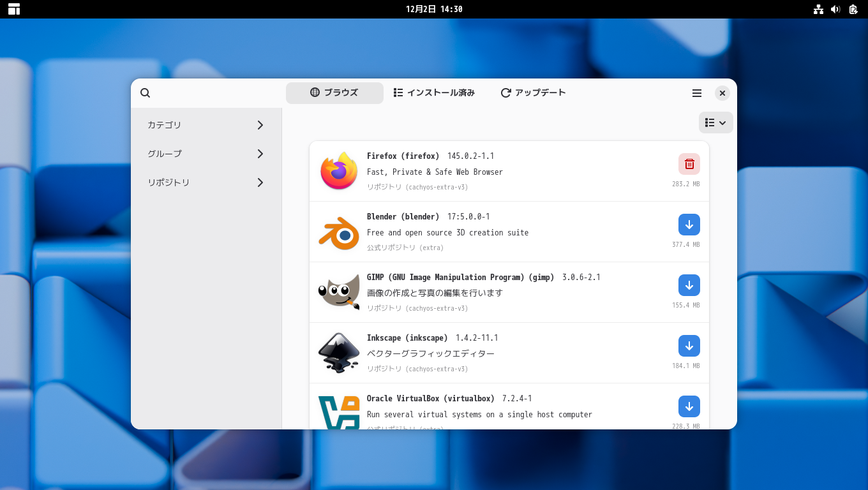Click Firefox version 145.0.2-1.1

pos(471,156)
